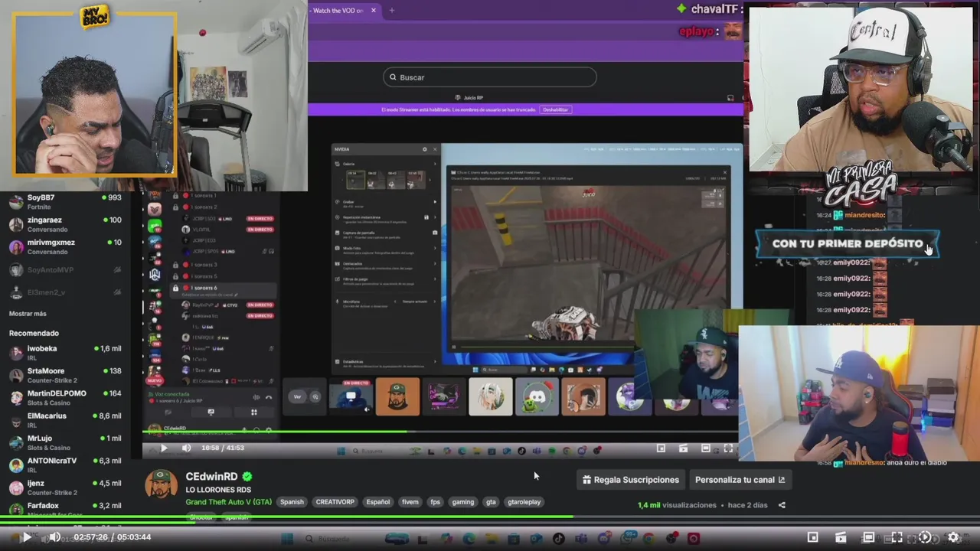Select the gaming tag
980x551 pixels.
coord(462,502)
